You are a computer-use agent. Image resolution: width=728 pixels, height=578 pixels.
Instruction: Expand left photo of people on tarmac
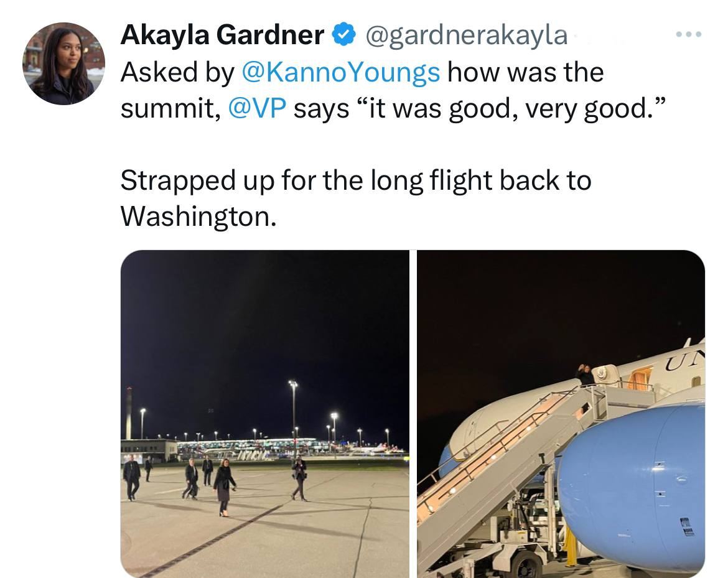(264, 414)
